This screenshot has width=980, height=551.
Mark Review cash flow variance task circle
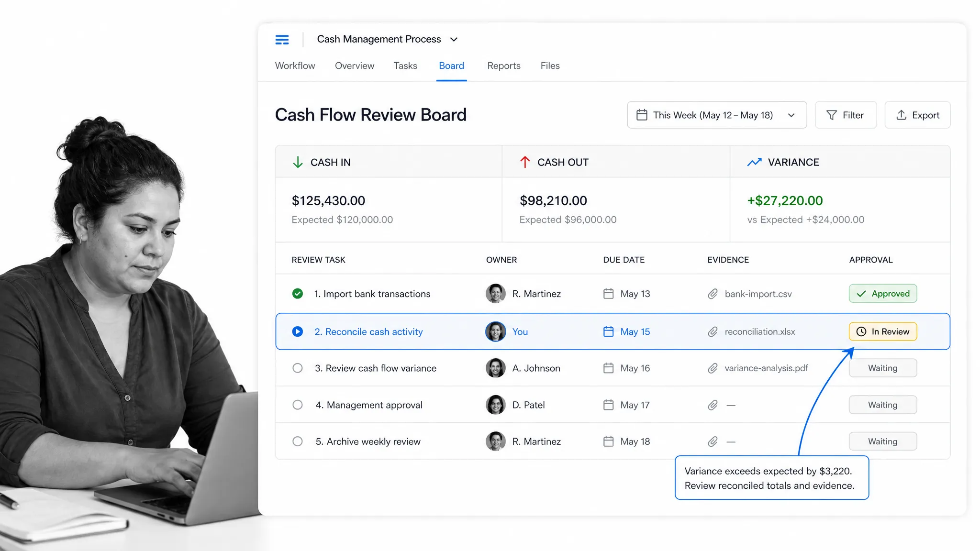point(298,368)
